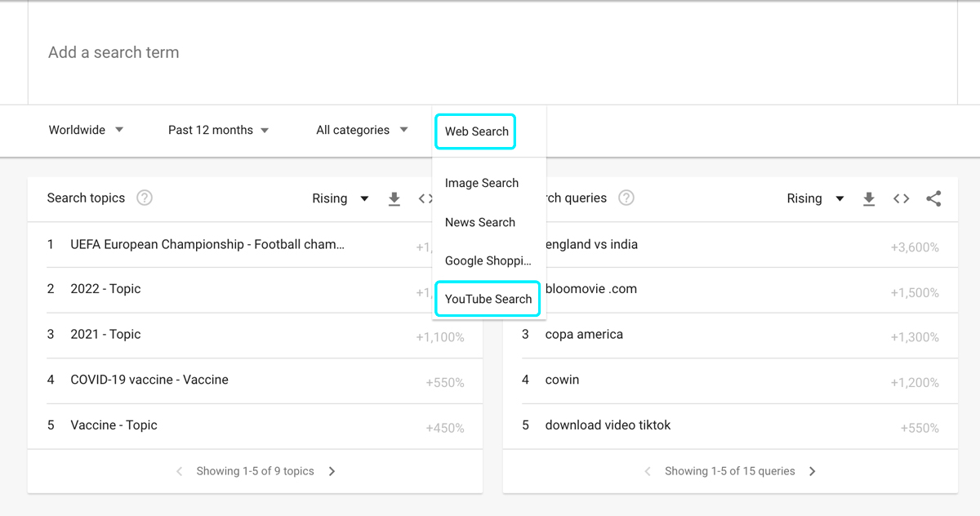Click the Search topics heading
Screen dimensions: 980x516
pos(86,198)
